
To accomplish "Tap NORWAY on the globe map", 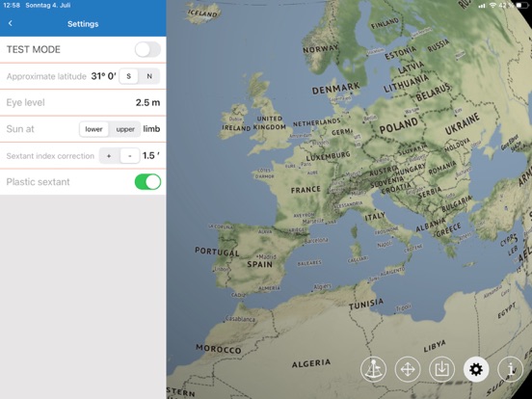I will click(x=320, y=48).
